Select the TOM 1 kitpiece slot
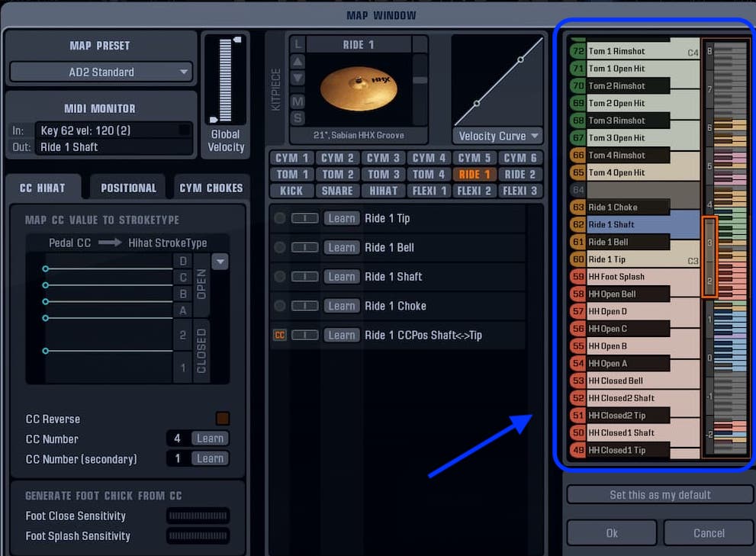 (x=291, y=175)
